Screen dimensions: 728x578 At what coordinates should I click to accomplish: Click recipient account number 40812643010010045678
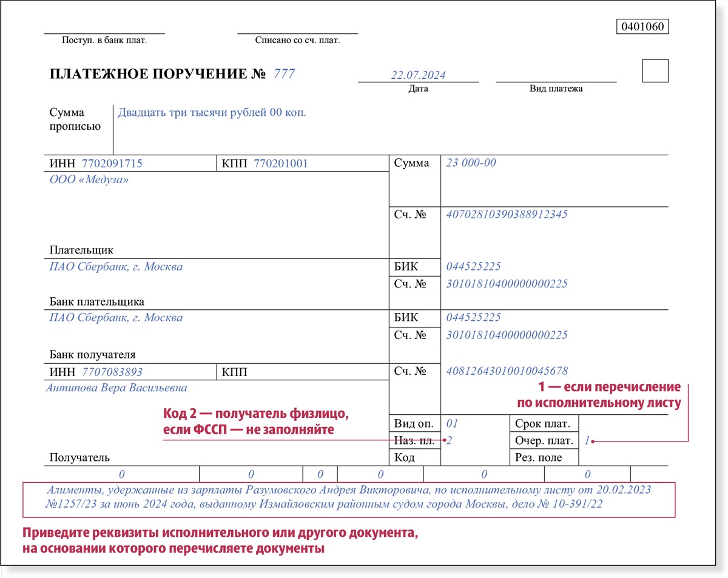tap(507, 371)
